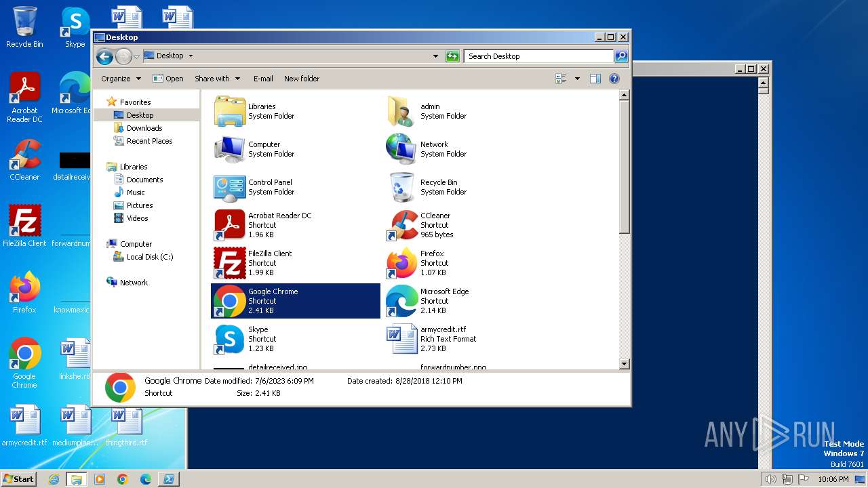This screenshot has width=868, height=488.
Task: Click the Search Desktop input field
Action: (539, 56)
